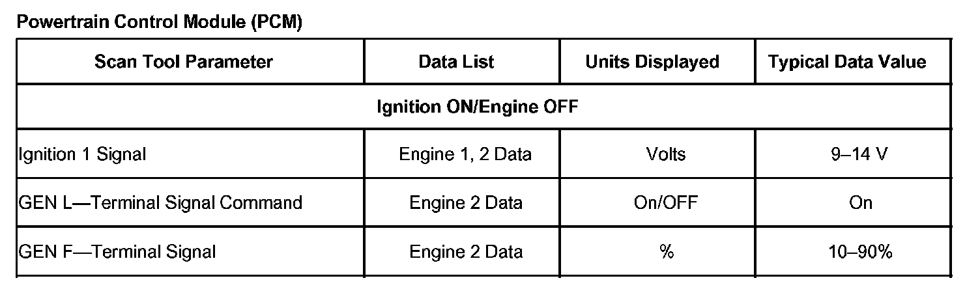Select the 10–90% typical value cell
Viewport: 980px width, 289px height.
[860, 251]
